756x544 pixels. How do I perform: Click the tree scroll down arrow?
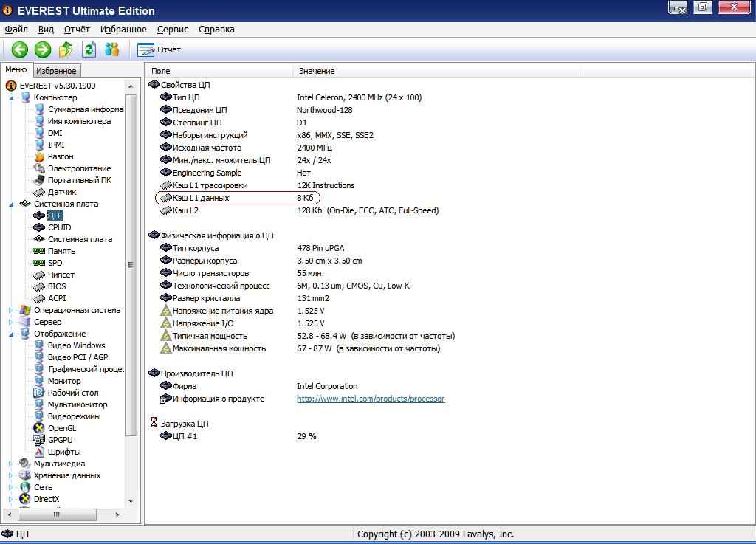click(131, 502)
